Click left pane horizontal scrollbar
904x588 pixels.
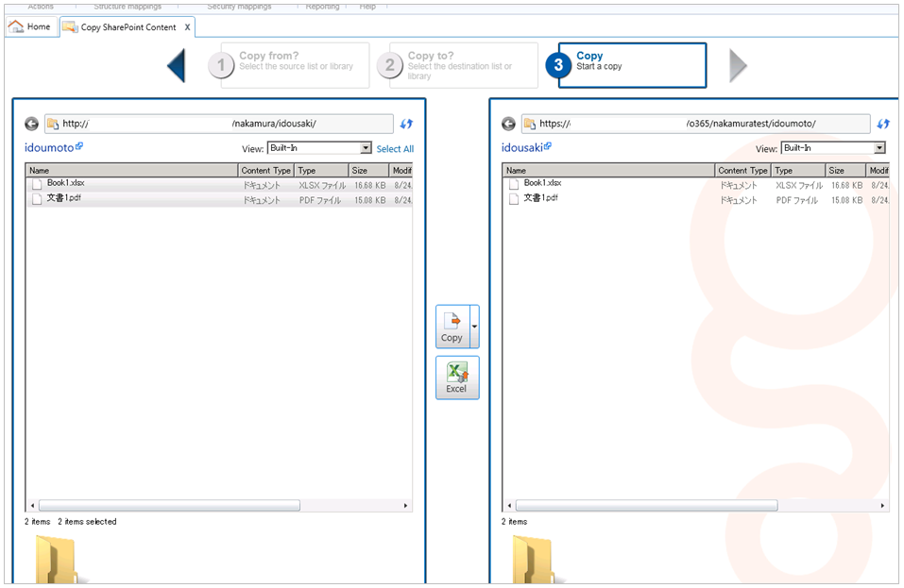tap(170, 506)
